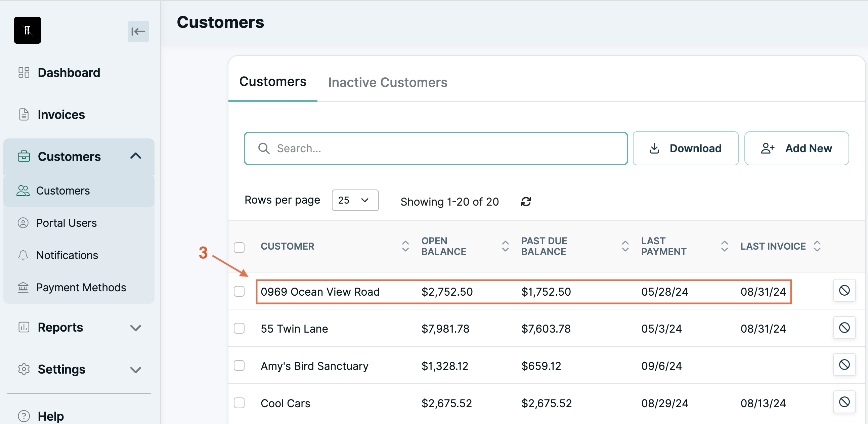Click deactivate icon for Cool Cars row
This screenshot has height=424, width=868.
tap(844, 402)
